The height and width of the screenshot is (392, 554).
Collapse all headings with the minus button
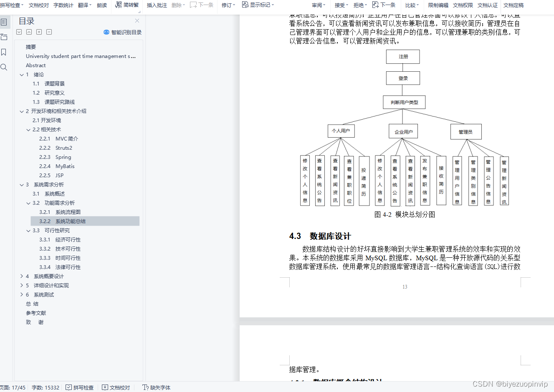point(49,32)
